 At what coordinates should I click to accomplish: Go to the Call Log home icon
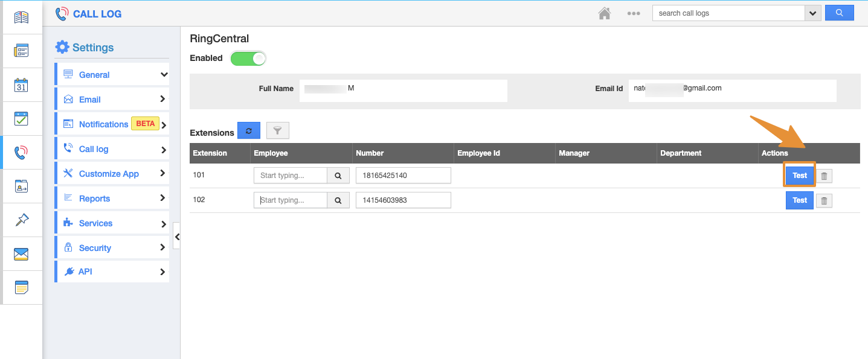(604, 13)
